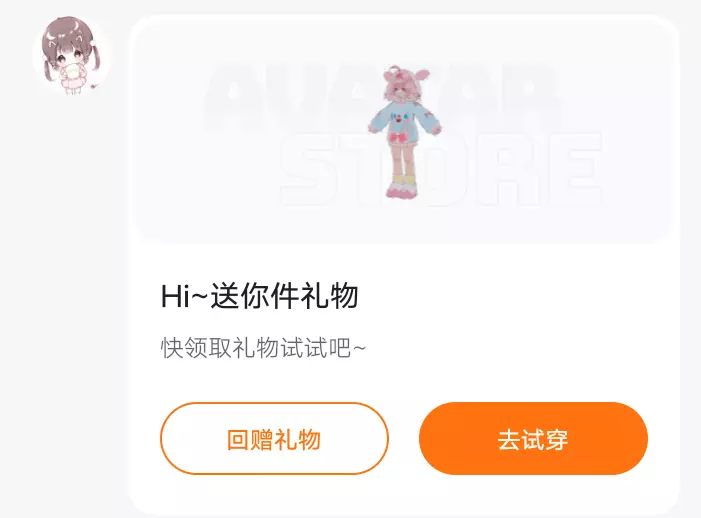Click the faded AVATAR watermark text
The image size is (701, 518).
click(x=380, y=96)
